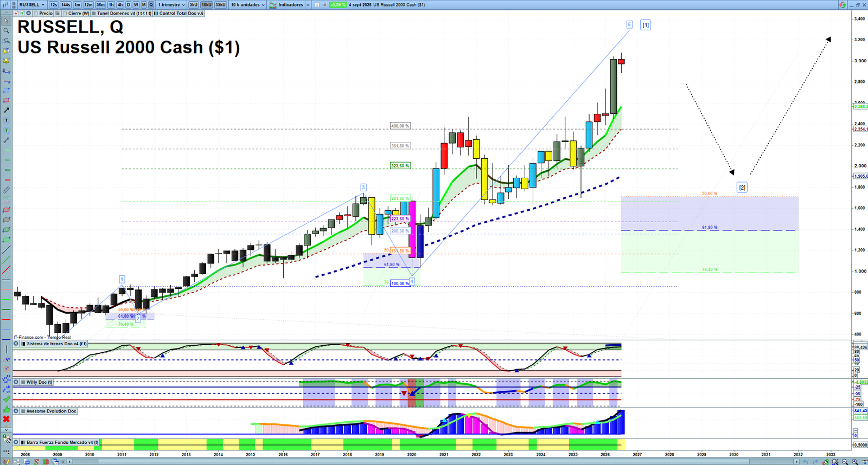Click the scrollbar left arrow at bottom
This screenshot has height=465, width=868.
[x=70, y=462]
